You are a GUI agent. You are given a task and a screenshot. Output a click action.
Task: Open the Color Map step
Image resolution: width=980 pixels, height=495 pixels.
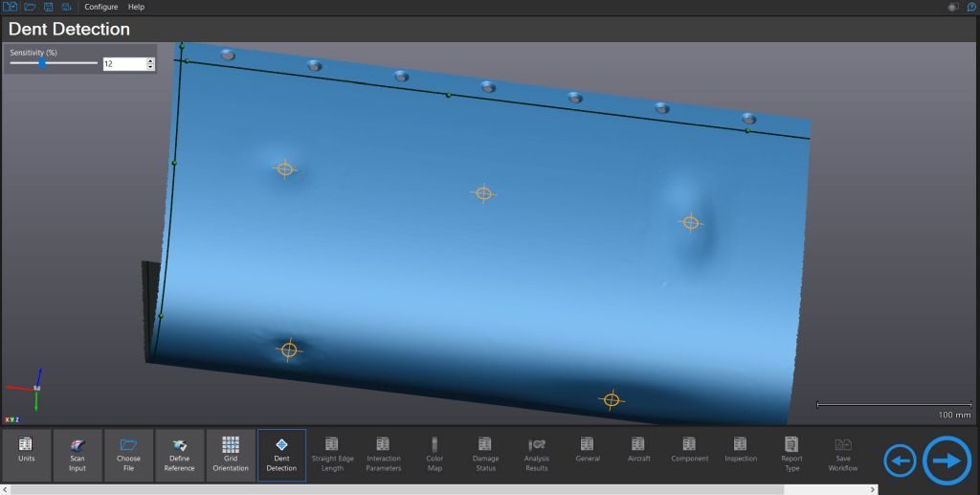(x=434, y=455)
